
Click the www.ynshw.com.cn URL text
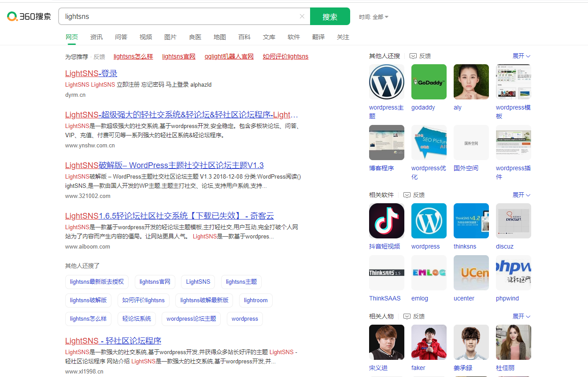click(x=90, y=146)
